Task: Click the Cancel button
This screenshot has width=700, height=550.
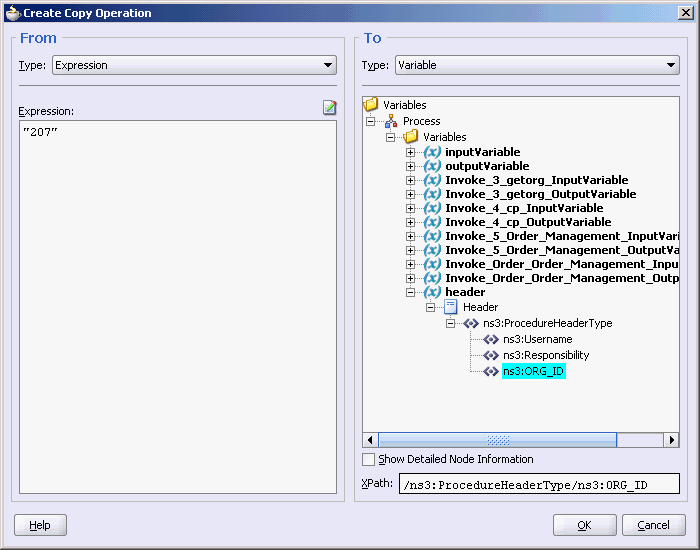Action: (x=654, y=525)
